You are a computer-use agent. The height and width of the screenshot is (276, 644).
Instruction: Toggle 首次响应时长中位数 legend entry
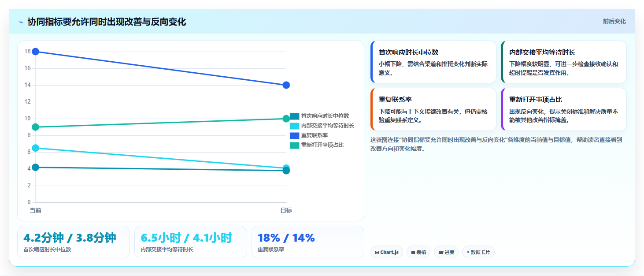[x=319, y=116]
